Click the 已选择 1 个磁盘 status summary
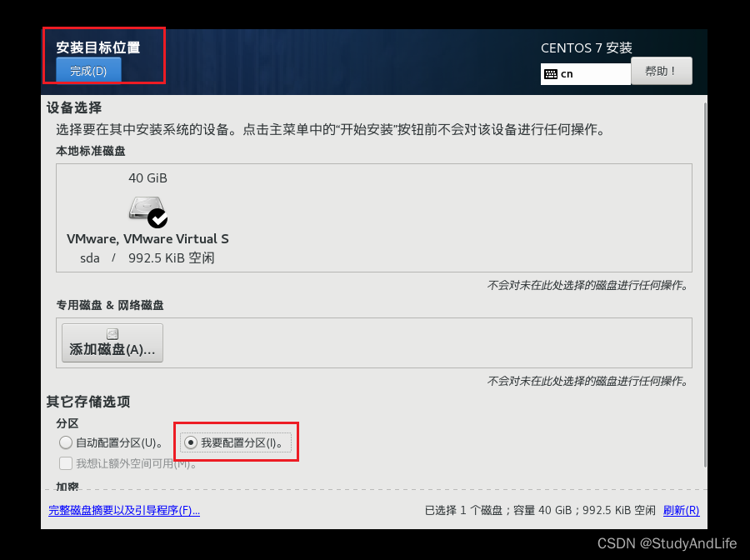 click(540, 510)
